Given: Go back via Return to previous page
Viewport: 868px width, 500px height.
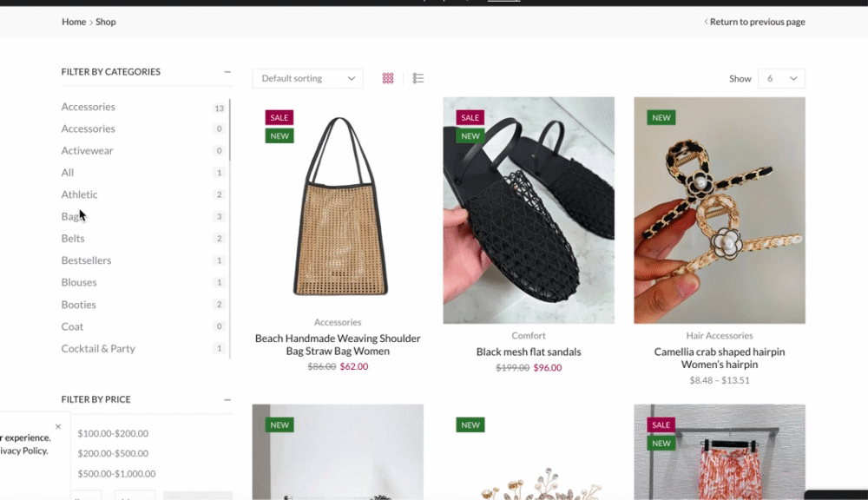Looking at the screenshot, I should [x=754, y=22].
